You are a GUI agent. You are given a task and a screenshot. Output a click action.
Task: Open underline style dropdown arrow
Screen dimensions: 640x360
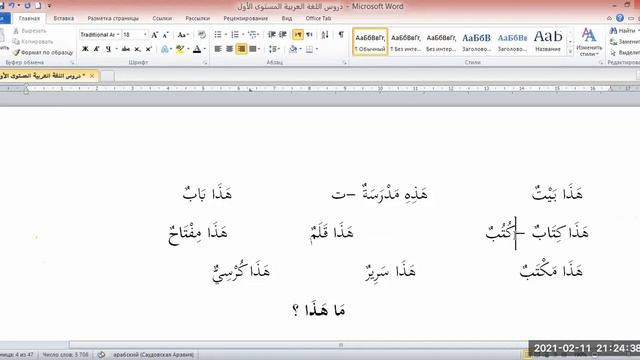(116, 49)
